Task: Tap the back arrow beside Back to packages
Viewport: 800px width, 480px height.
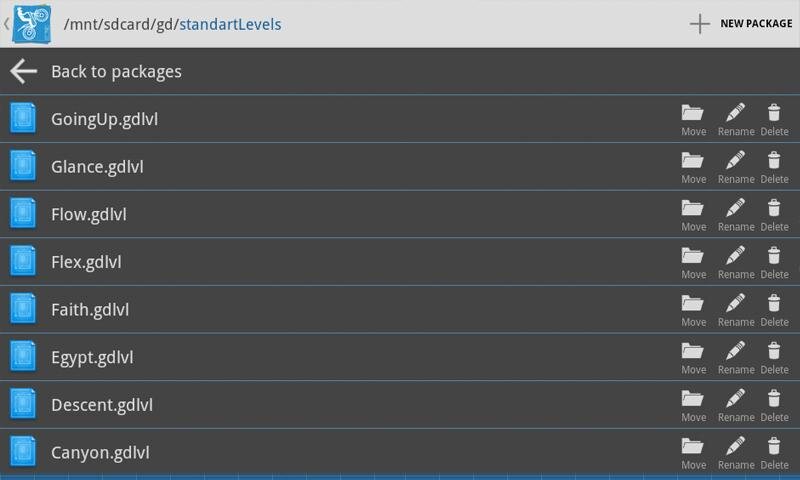Action: [x=23, y=71]
